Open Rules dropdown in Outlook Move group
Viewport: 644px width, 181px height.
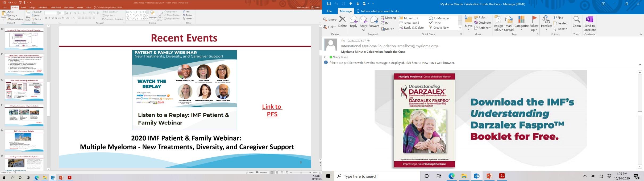pos(481,18)
